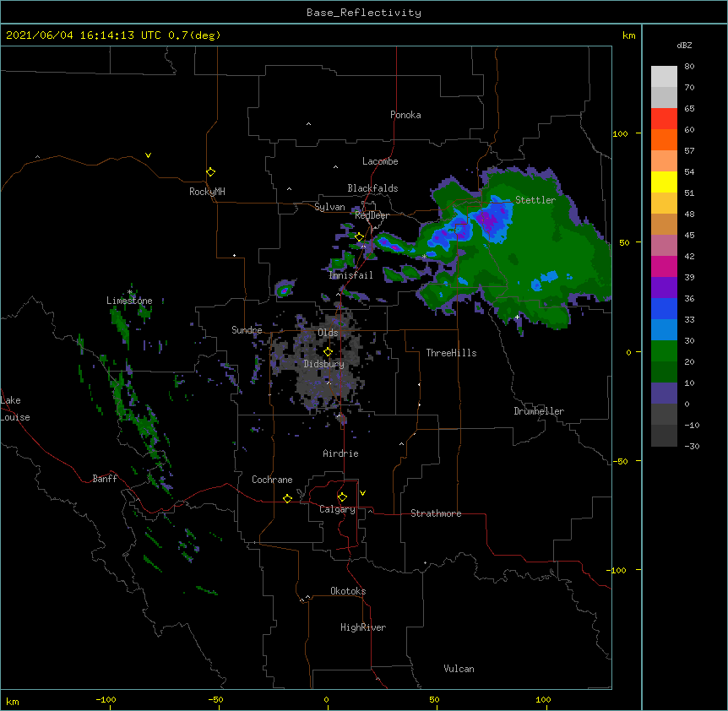Click the Lacombe city label
This screenshot has height=711, width=728.
click(380, 161)
